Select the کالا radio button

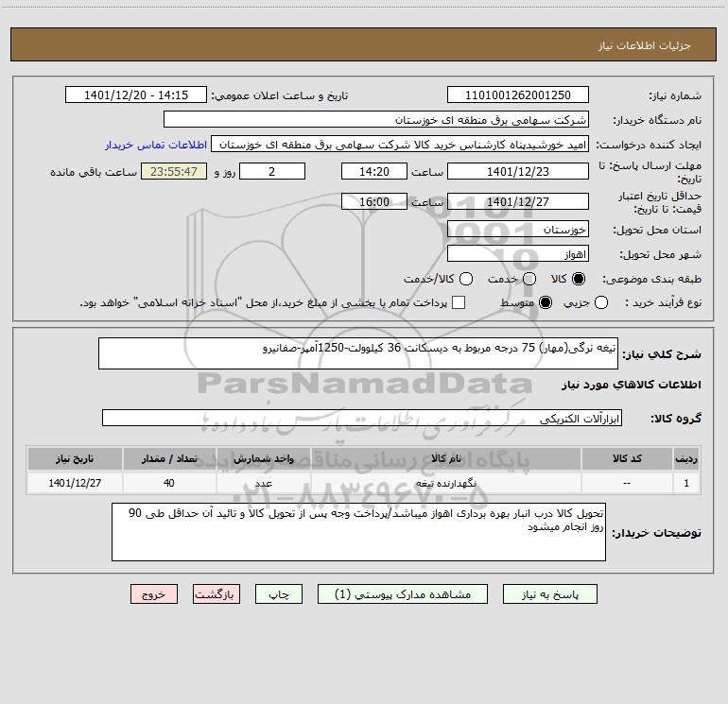click(x=579, y=279)
